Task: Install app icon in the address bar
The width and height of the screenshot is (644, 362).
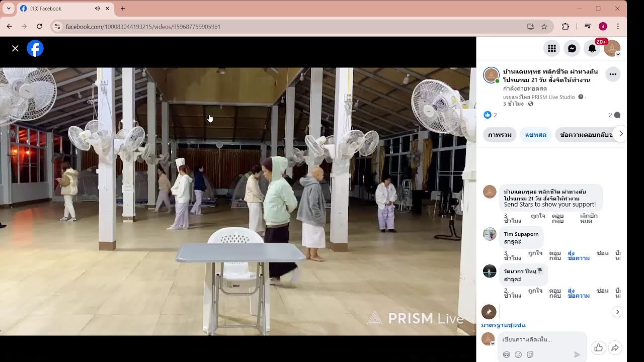Action: pos(530,26)
